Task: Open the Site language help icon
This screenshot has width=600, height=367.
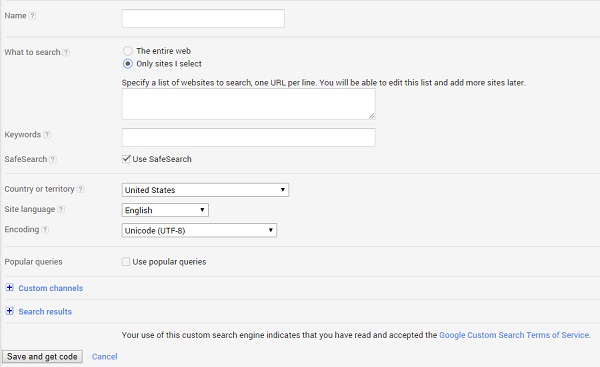Action: [x=61, y=209]
